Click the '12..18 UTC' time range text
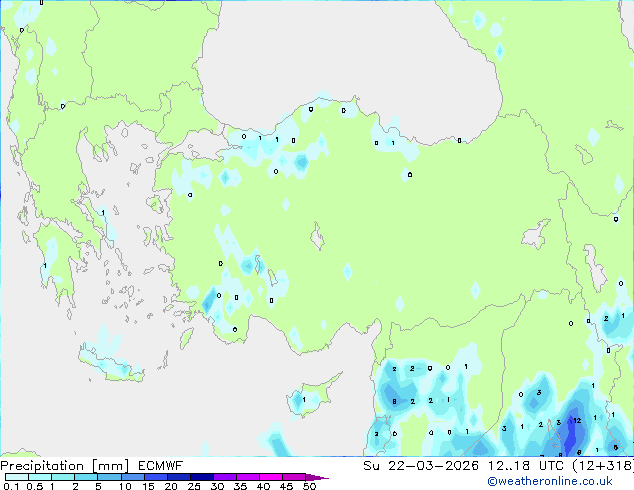 point(526,466)
